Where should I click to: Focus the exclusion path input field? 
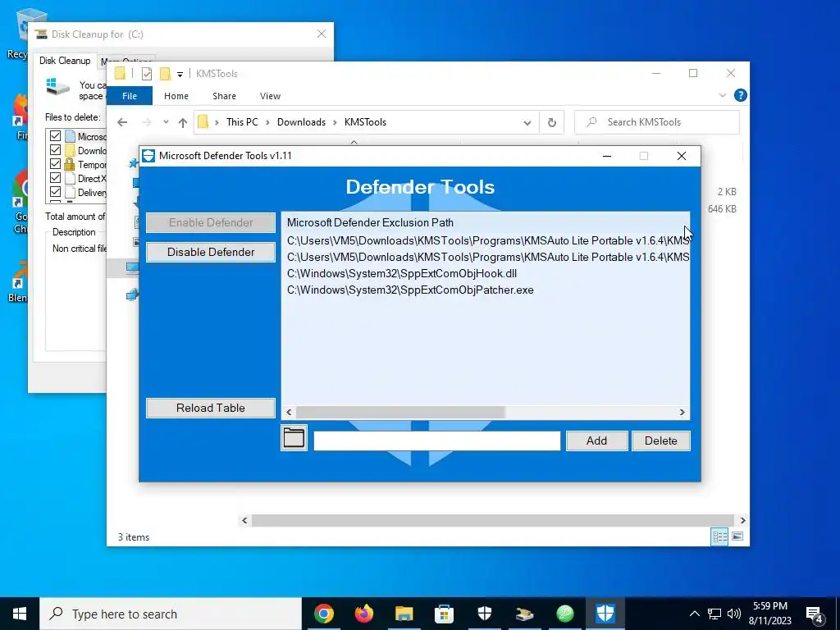click(436, 441)
